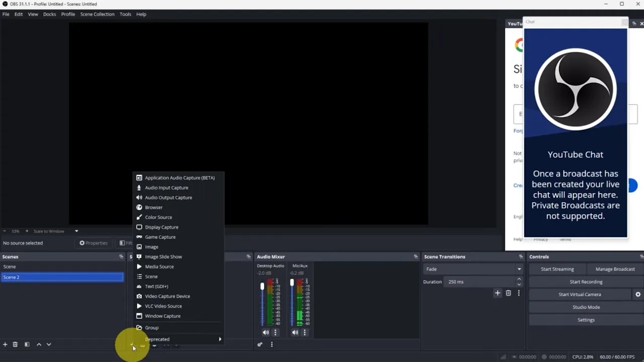Mute Desktop Audio in the mixer
The height and width of the screenshot is (362, 644).
pyautogui.click(x=266, y=332)
